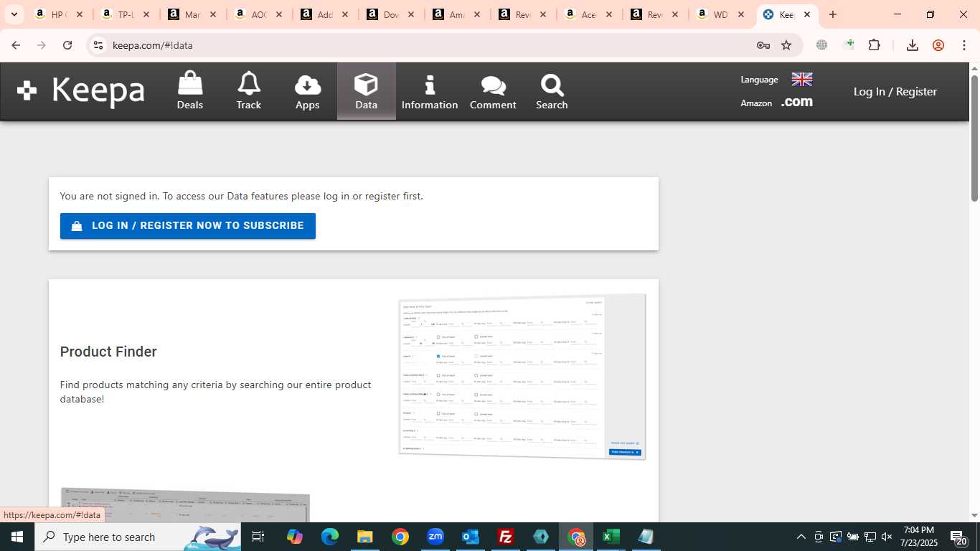Viewport: 980px width, 551px height.
Task: Click the Keepa logo
Action: pos(81,91)
